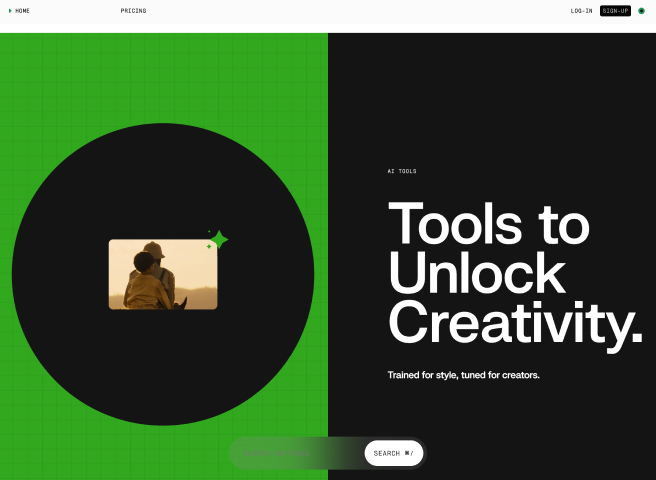Select the AI TOOLS label
Screen dimensions: 656x480
402,171
